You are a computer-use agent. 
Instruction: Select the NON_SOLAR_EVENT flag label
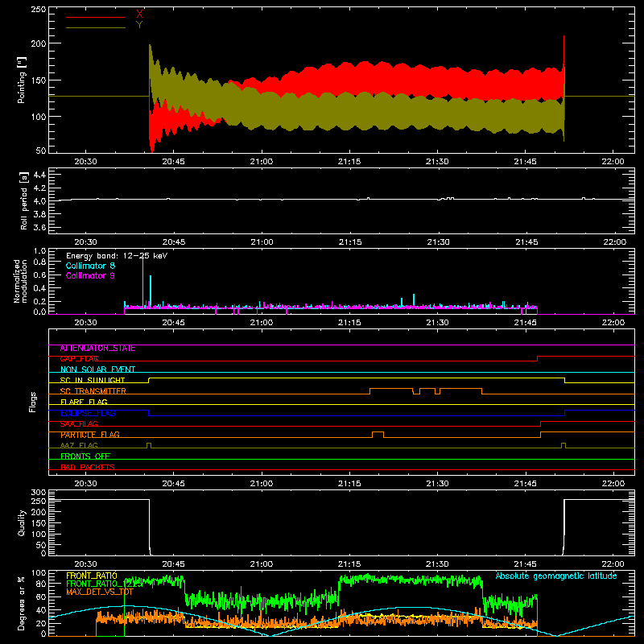(97, 369)
